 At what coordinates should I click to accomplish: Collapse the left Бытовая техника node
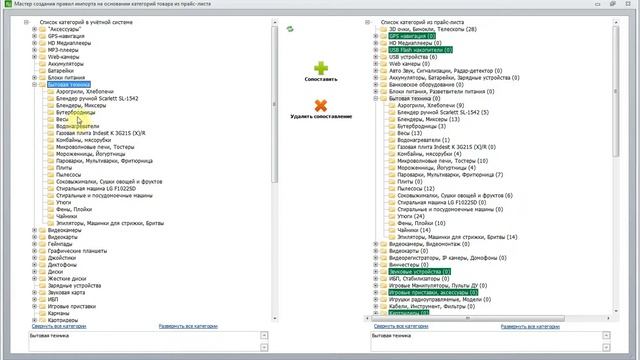pyautogui.click(x=34, y=84)
